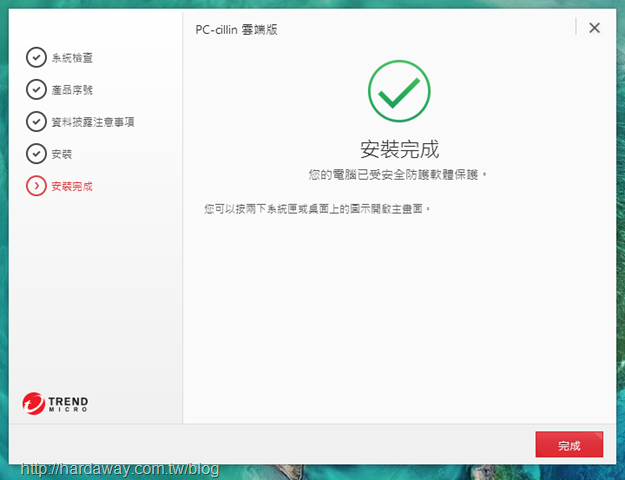Click the 系統檢查 step checkmark icon
Screen dimensions: 625x480
click(36, 57)
